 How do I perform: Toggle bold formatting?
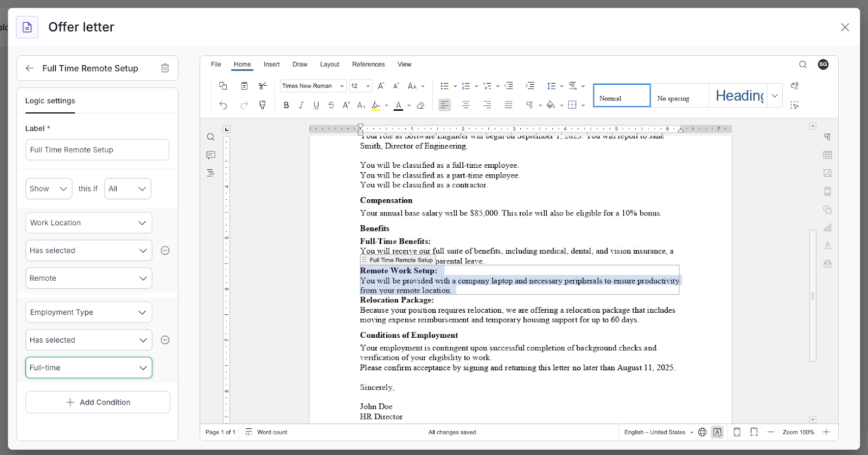286,105
